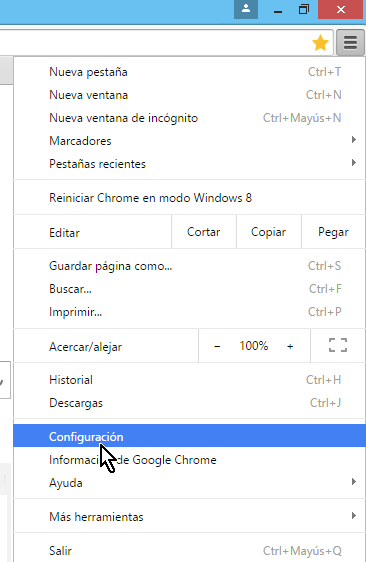Screen dimensions: 366x562
Task: Zoom in with the plus button
Action: pos(290,346)
